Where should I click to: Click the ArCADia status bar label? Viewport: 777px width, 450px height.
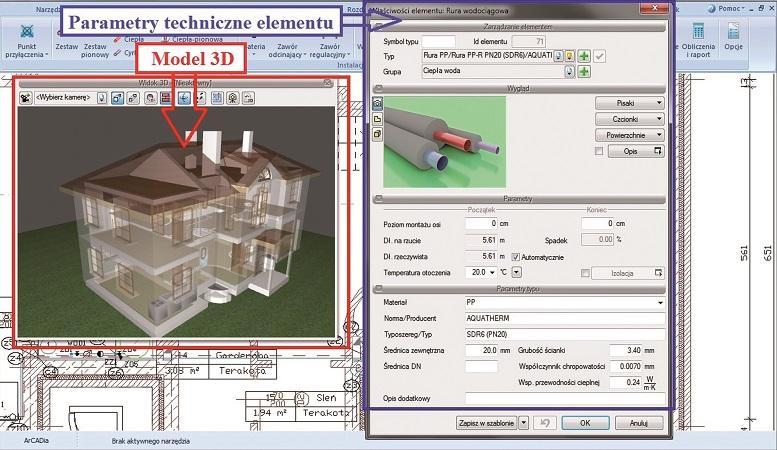[36, 441]
